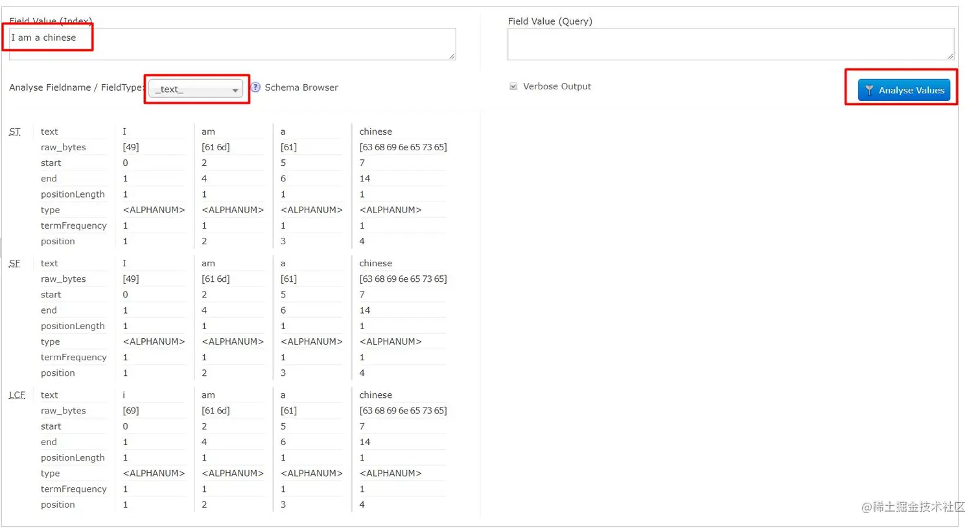The height and width of the screenshot is (528, 980).
Task: Click lowercase 'i' token in LCF section
Action: coord(124,395)
